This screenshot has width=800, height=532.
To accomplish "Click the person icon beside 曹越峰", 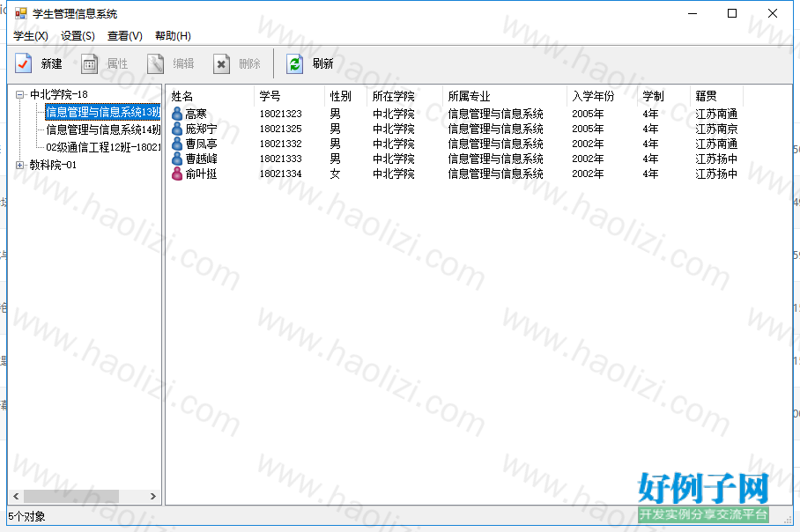I will [177, 159].
